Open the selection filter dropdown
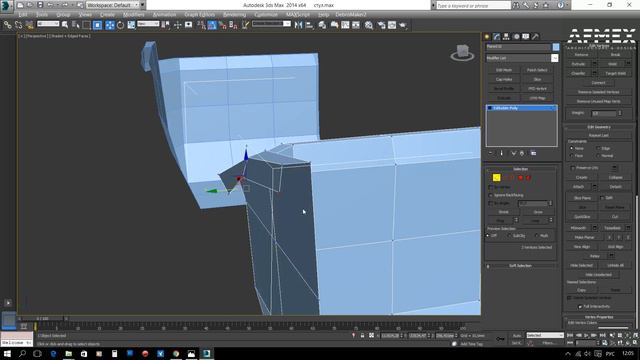This screenshot has width=640, height=360. coord(48,24)
